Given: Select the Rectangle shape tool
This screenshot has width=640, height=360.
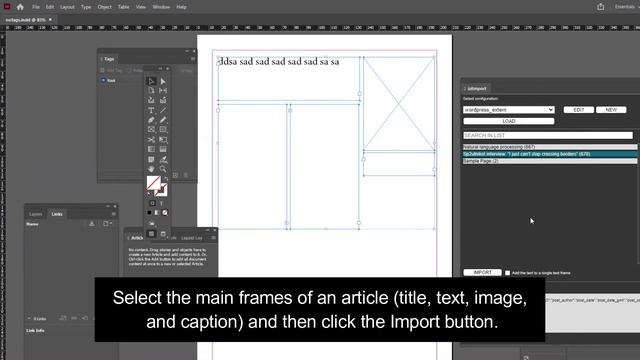Looking at the screenshot, I should coord(163,129).
